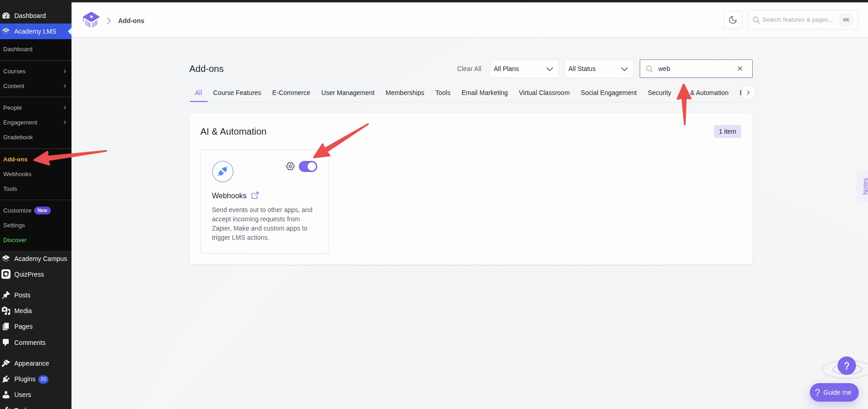Viewport: 868px width, 409px height.
Task: Open the Media library menu
Action: [6, 311]
